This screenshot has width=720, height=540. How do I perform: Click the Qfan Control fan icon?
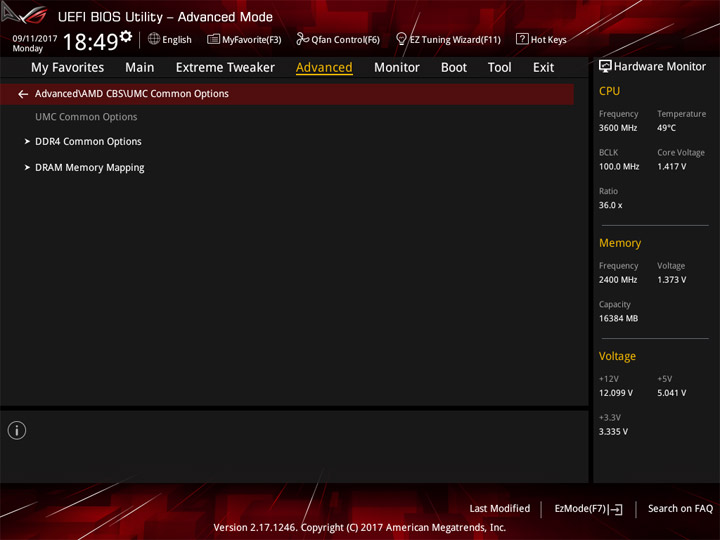tap(302, 39)
